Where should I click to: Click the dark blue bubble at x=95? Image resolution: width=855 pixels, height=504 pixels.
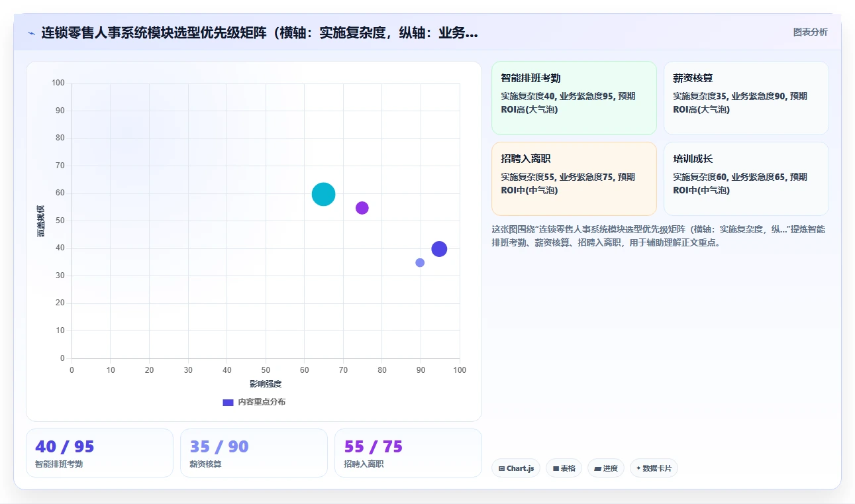coord(439,249)
